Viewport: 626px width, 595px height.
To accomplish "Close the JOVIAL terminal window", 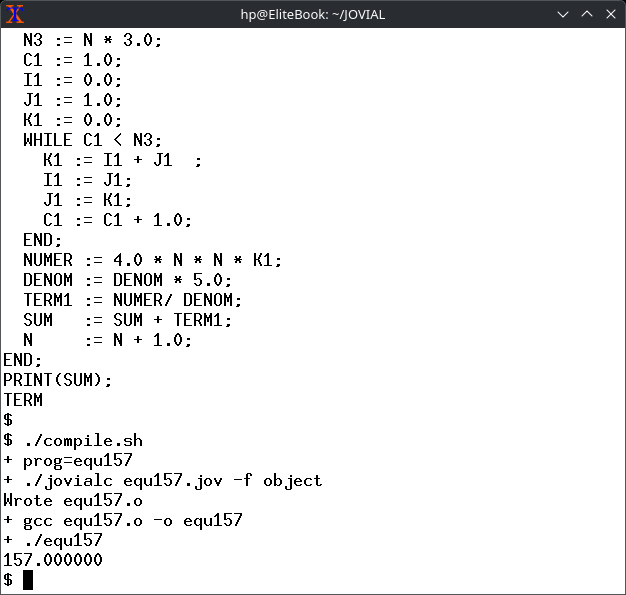I will coord(611,14).
